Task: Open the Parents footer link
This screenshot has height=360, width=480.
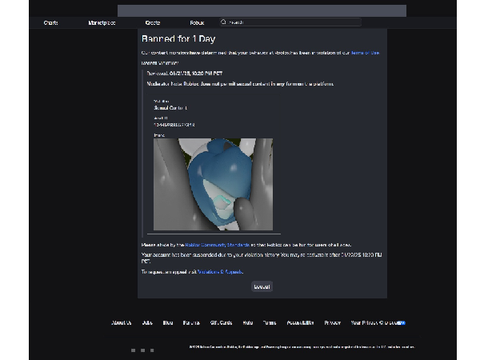Action: pos(191,323)
